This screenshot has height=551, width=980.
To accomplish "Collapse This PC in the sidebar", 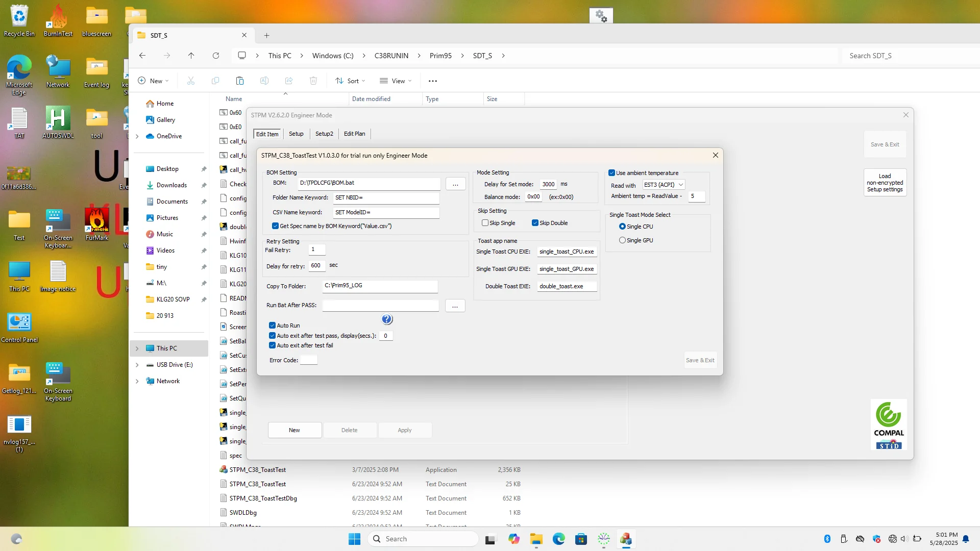I will (137, 348).
